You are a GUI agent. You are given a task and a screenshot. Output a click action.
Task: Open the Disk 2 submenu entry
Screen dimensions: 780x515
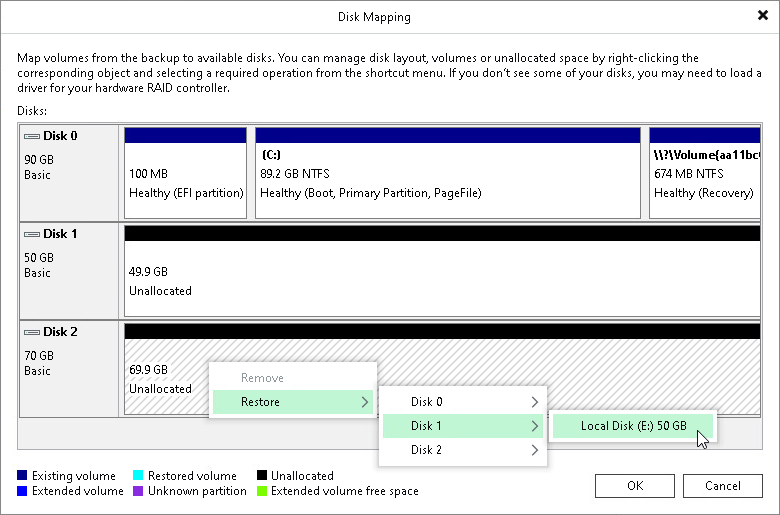click(x=463, y=450)
